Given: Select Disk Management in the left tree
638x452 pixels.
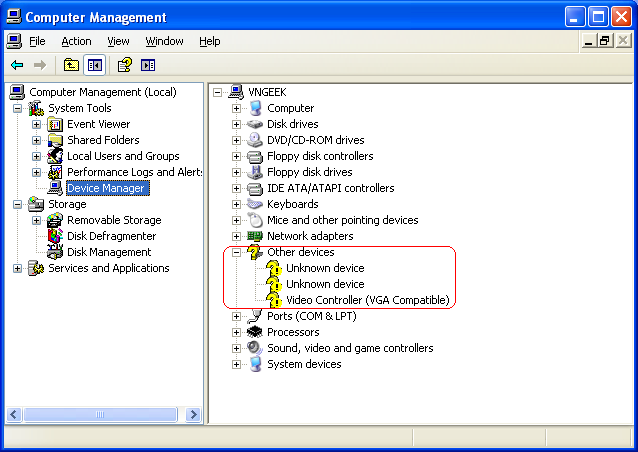Looking at the screenshot, I should [109, 252].
